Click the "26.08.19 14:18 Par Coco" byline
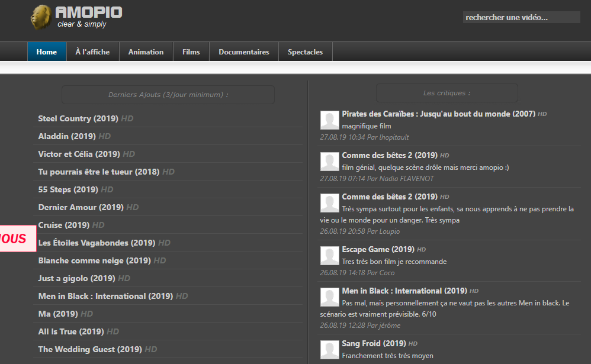This screenshot has width=591, height=364. [x=357, y=273]
